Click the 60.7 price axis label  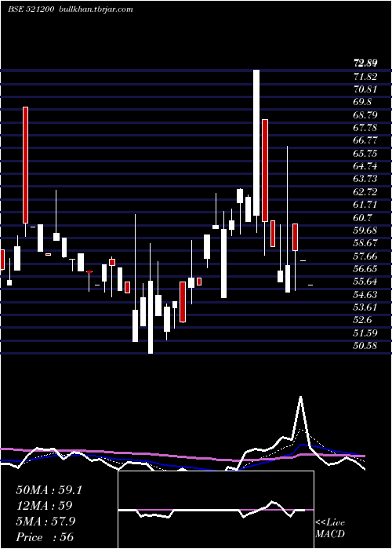362,217
